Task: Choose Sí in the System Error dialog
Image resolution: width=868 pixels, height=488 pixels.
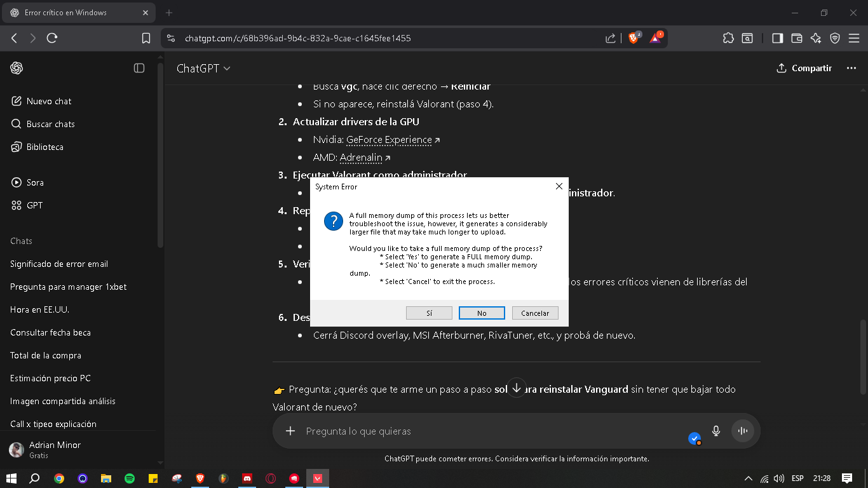Action: pyautogui.click(x=429, y=313)
